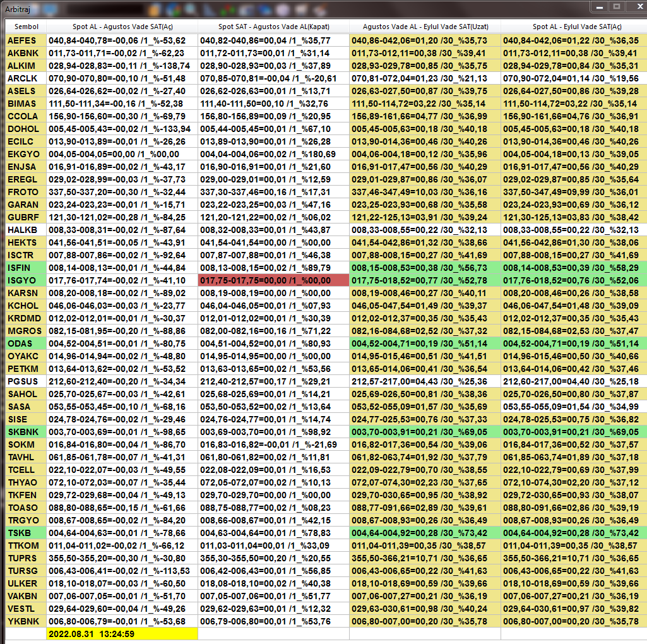Click the red ISGYO cell '017,75-017,75=00,00 /1_%00,00'
Image resolution: width=647 pixels, height=644 pixels.
(x=273, y=280)
